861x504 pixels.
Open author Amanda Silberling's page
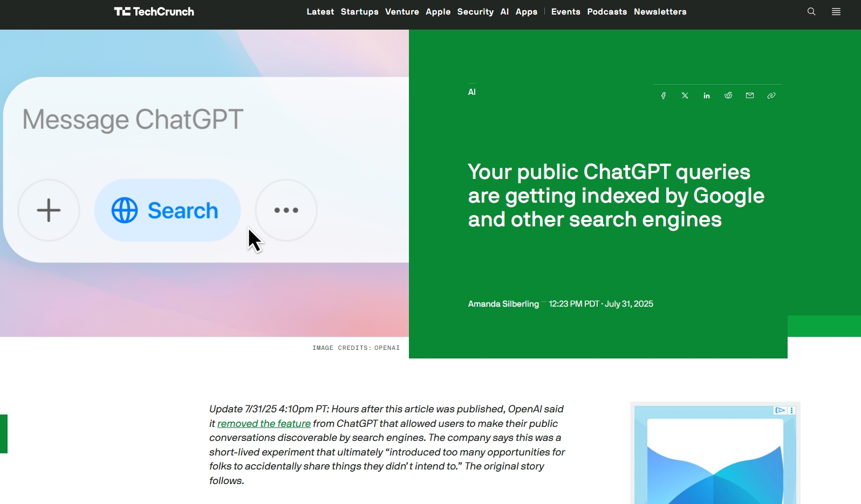click(x=503, y=304)
